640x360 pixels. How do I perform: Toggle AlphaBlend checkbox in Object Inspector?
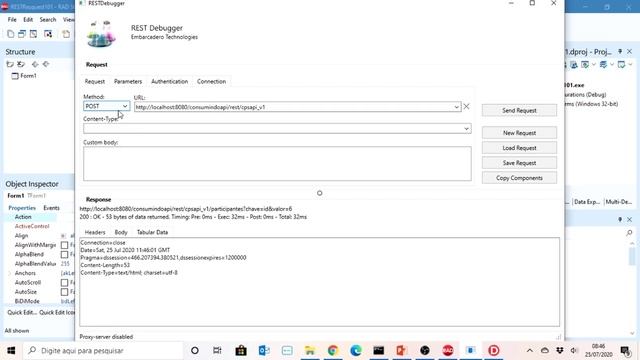coord(64,255)
